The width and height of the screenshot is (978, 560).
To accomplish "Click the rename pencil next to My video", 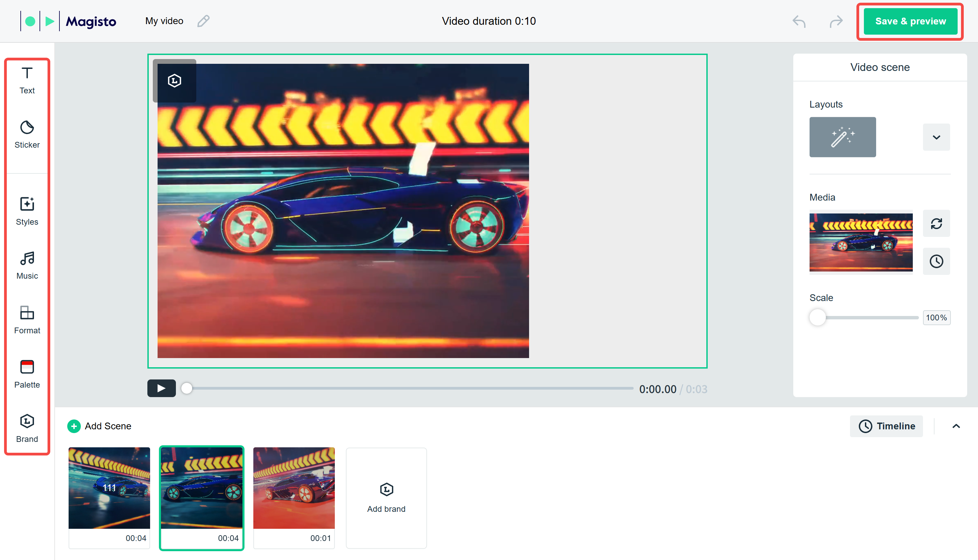I will 203,21.
